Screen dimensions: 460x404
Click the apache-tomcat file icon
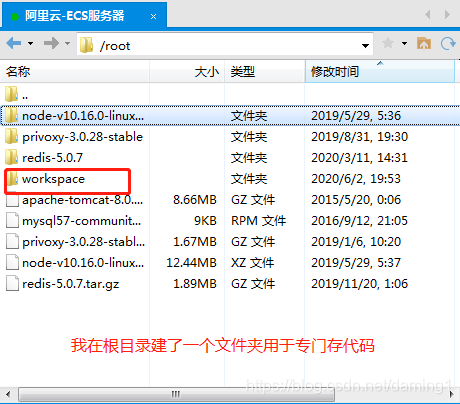12,200
